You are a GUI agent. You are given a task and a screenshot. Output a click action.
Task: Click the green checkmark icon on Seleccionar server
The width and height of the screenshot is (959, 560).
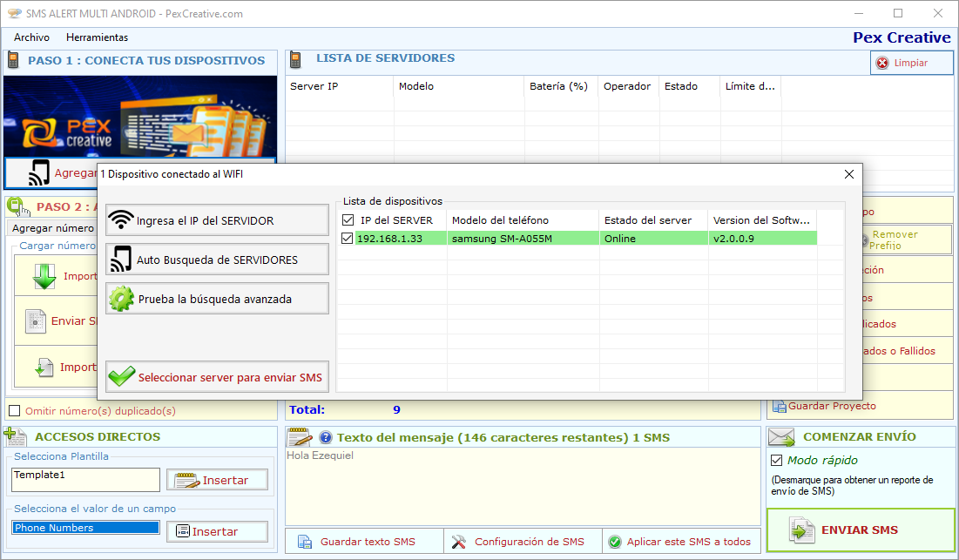[121, 376]
